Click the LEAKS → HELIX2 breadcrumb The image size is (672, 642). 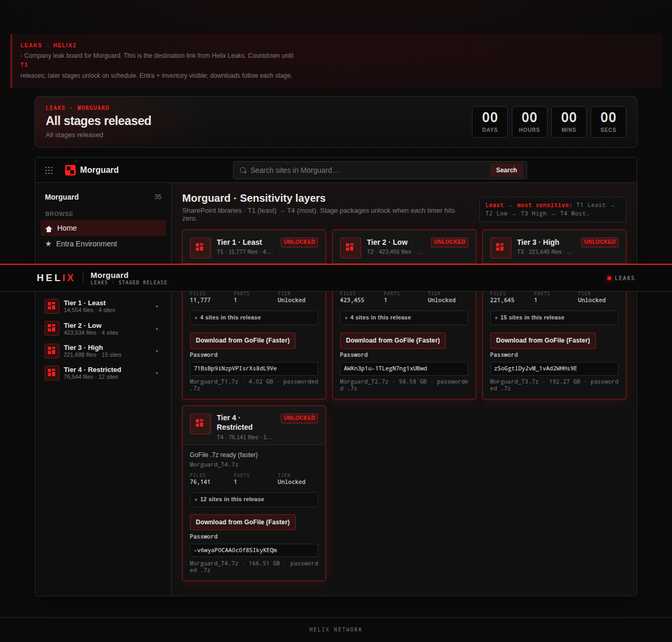tap(48, 45)
